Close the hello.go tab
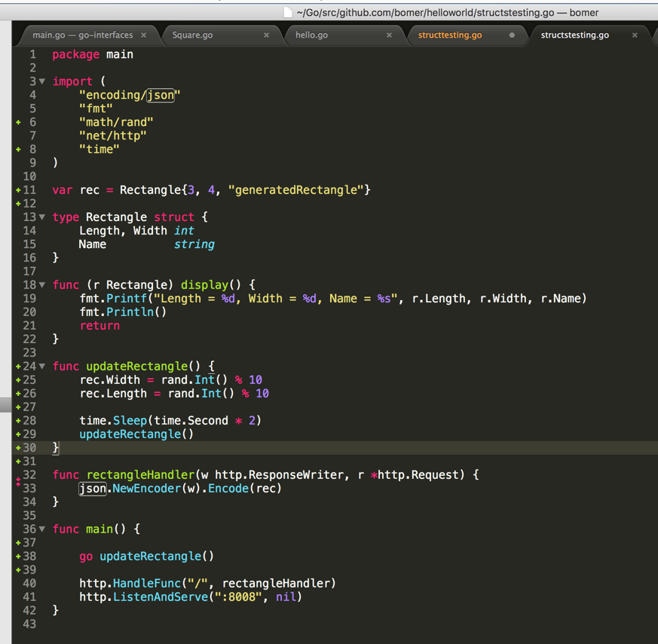 389,35
